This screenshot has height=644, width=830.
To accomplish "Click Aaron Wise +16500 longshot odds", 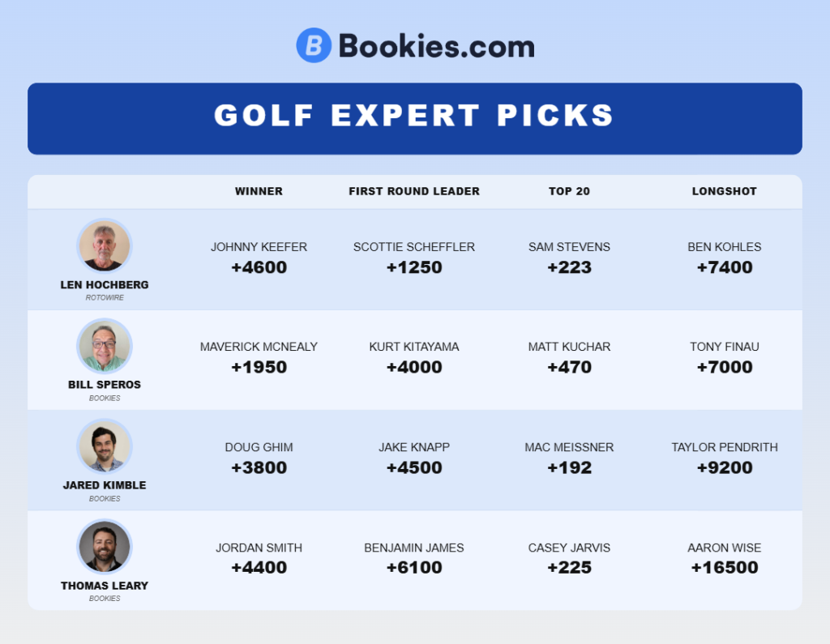I will pos(724,567).
